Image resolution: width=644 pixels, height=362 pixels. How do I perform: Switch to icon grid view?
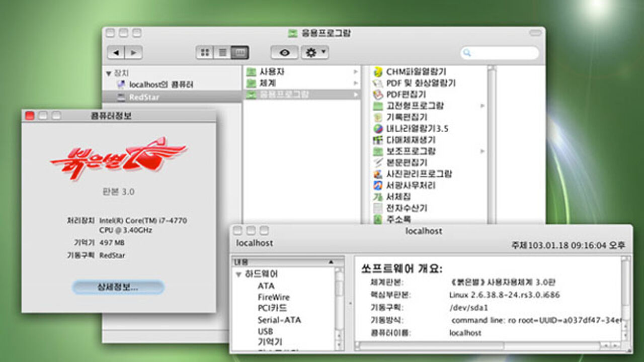(204, 53)
